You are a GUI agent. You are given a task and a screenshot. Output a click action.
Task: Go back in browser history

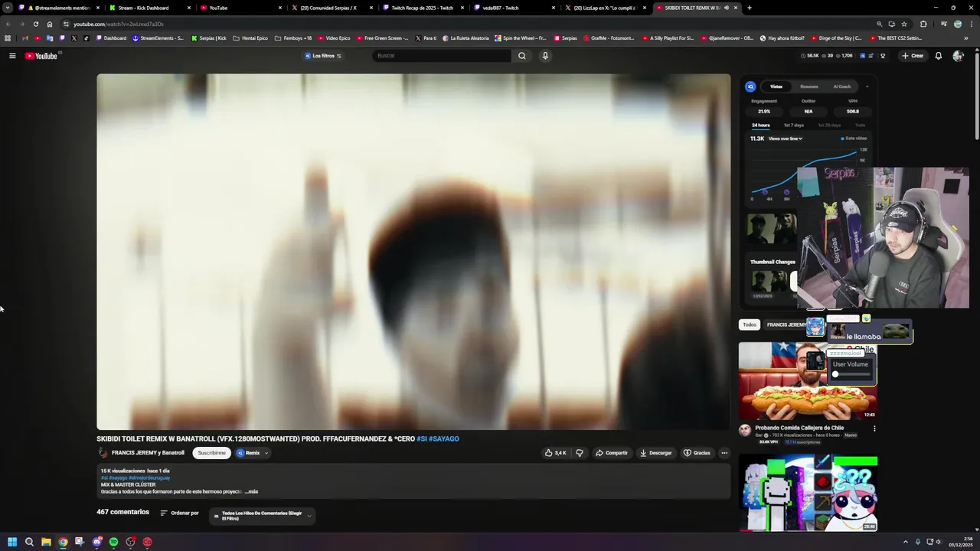pyautogui.click(x=8, y=24)
